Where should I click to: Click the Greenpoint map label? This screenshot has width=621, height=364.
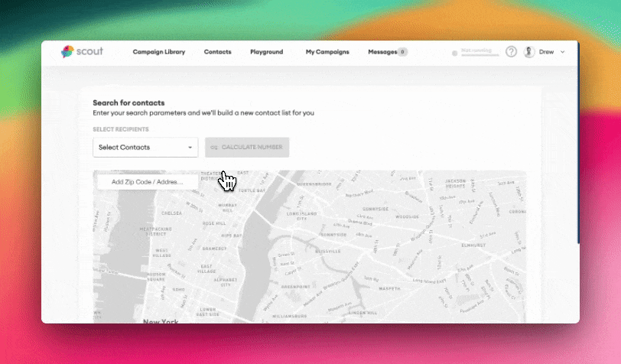coord(295,286)
